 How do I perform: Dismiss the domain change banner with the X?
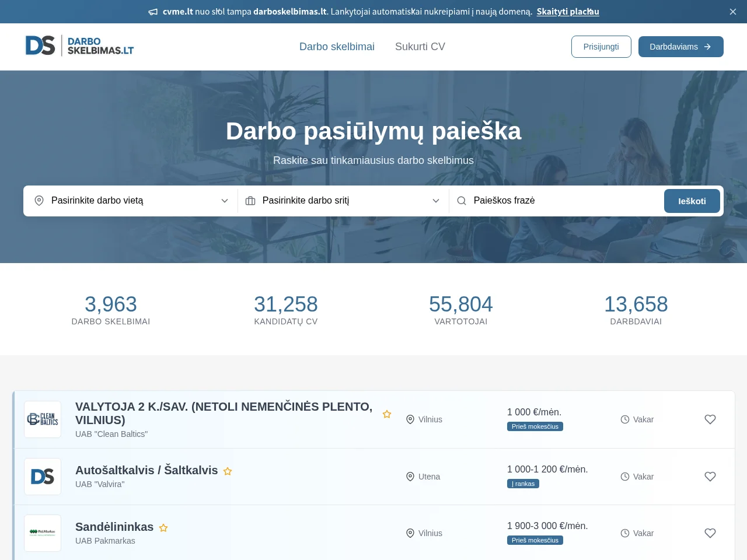(x=733, y=12)
